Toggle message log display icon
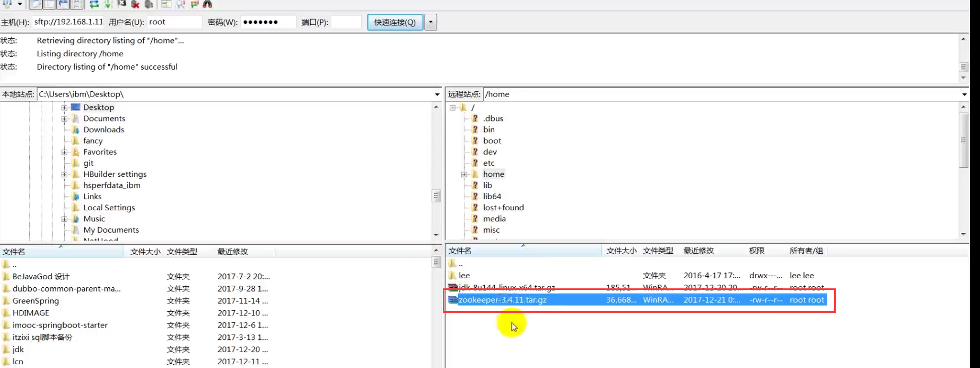The height and width of the screenshot is (368, 980). point(36,4)
